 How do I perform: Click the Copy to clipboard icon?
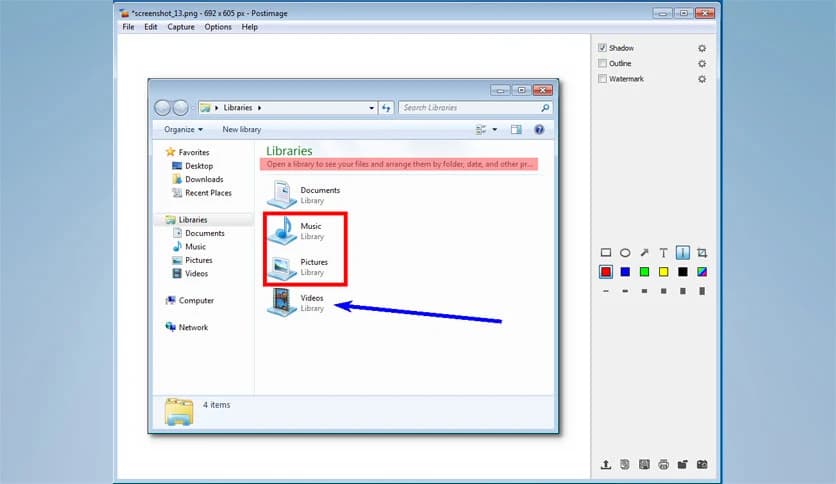pyautogui.click(x=625, y=464)
